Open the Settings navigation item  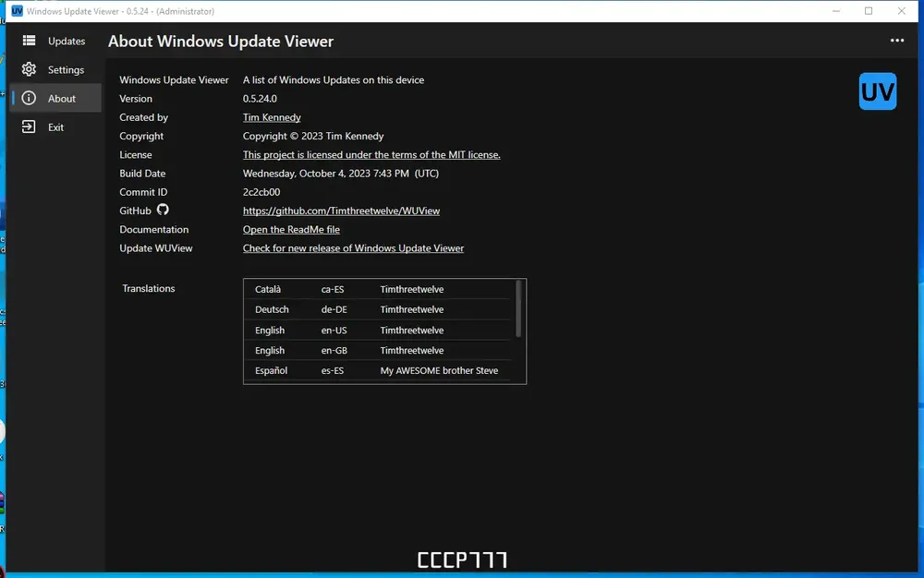[56, 69]
